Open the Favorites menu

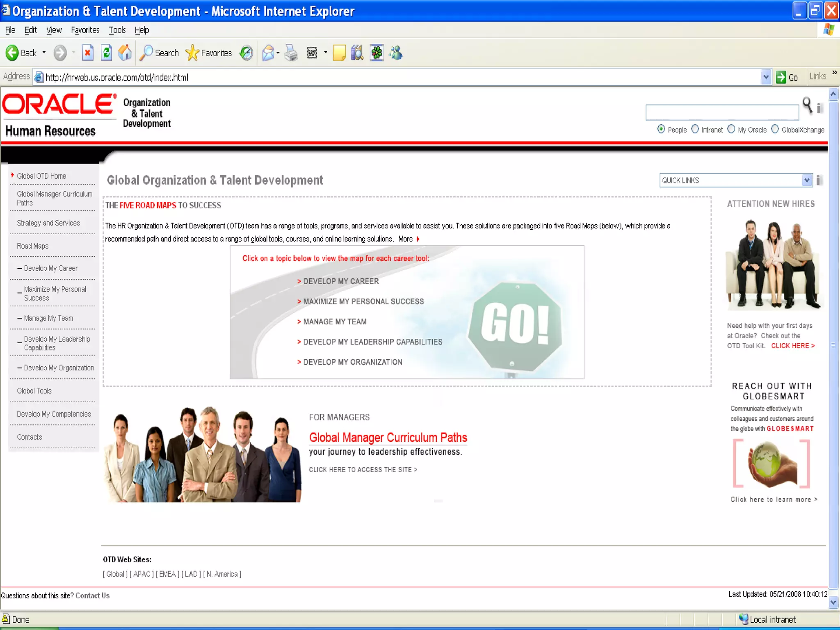point(85,30)
